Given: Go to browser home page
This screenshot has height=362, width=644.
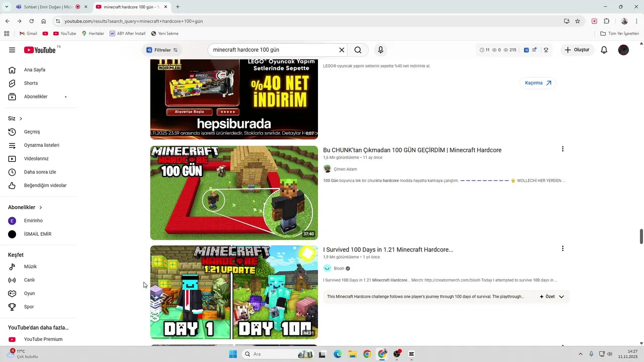Looking at the screenshot, I should (x=43, y=21).
